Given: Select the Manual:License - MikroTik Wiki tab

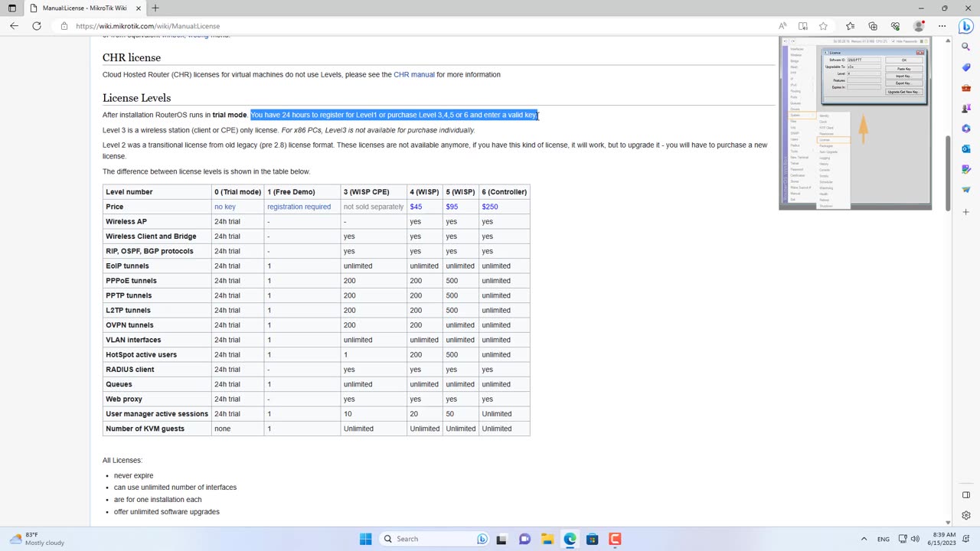Looking at the screenshot, I should [x=86, y=8].
